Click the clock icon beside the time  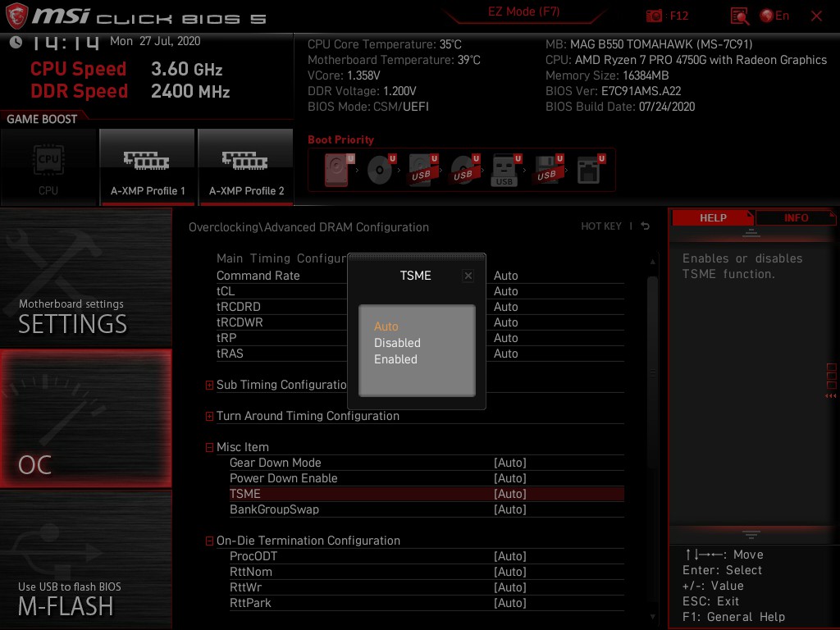(x=16, y=43)
